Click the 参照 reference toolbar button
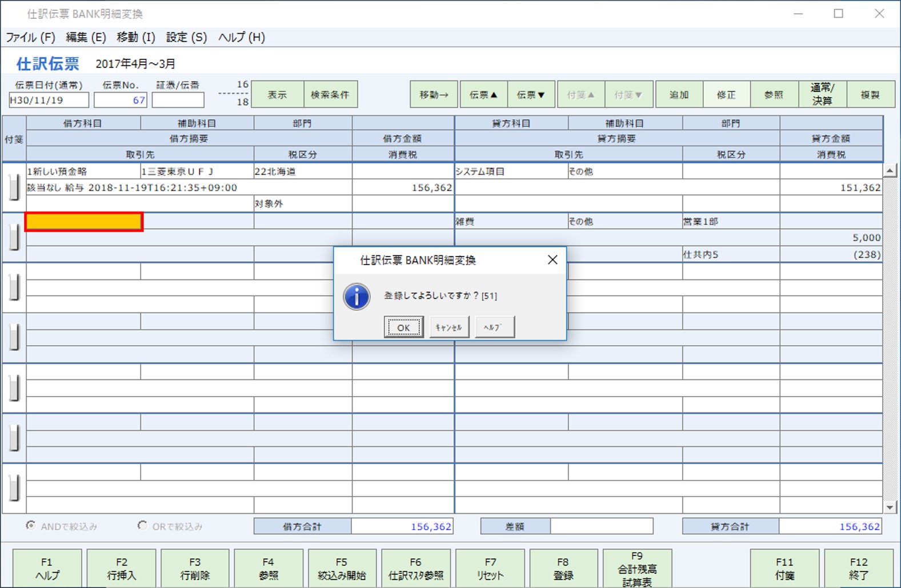This screenshot has width=901, height=588. tap(774, 94)
